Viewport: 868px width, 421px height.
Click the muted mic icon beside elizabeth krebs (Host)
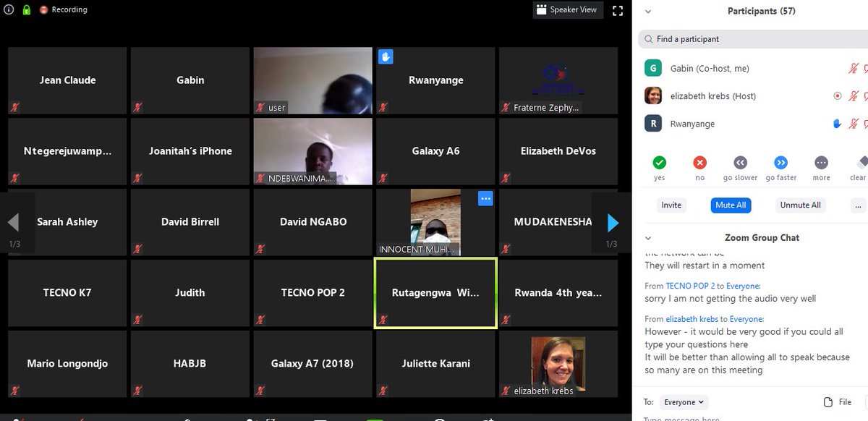[x=854, y=96]
